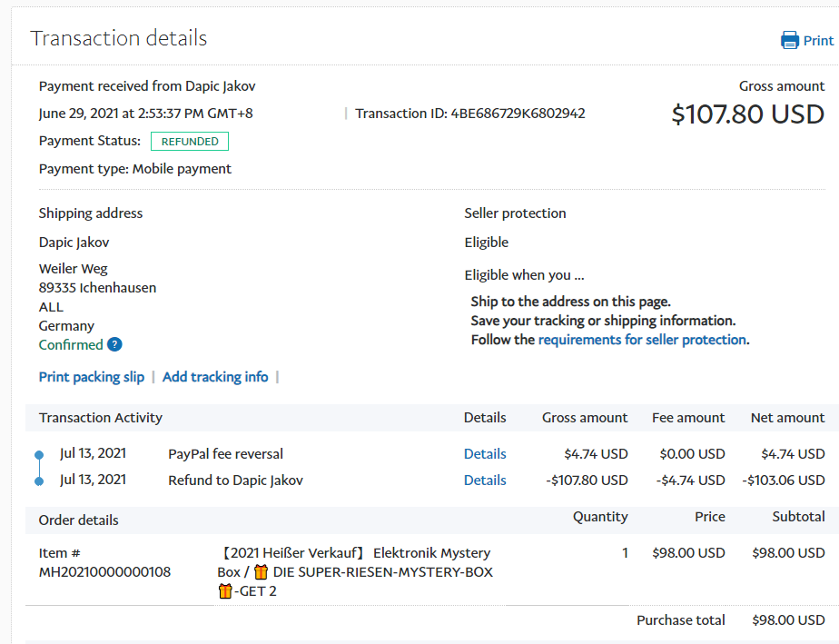Image resolution: width=839 pixels, height=644 pixels.
Task: Click the Print text link
Action: click(x=818, y=40)
